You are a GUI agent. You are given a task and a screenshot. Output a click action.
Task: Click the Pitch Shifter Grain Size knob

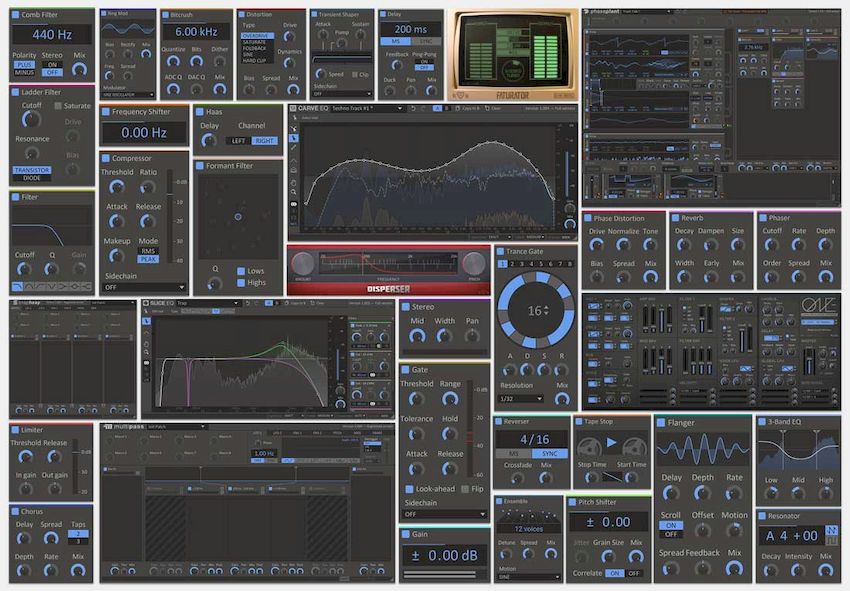tap(608, 556)
